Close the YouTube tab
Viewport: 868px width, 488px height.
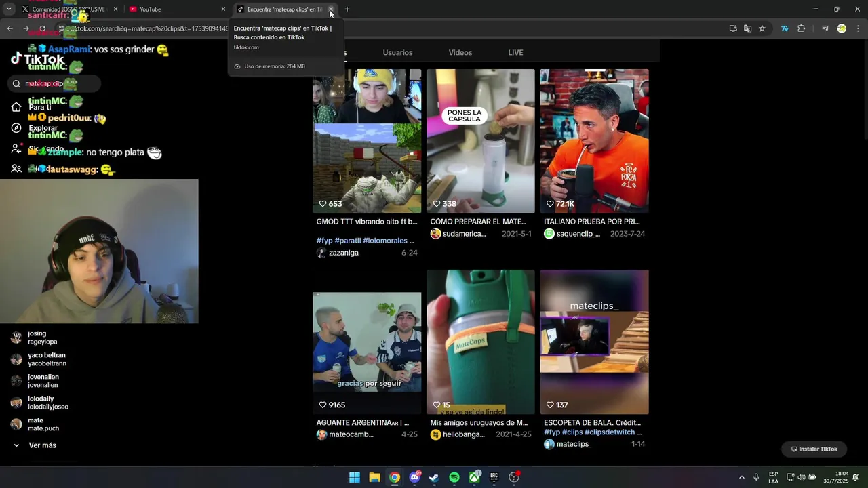(223, 9)
